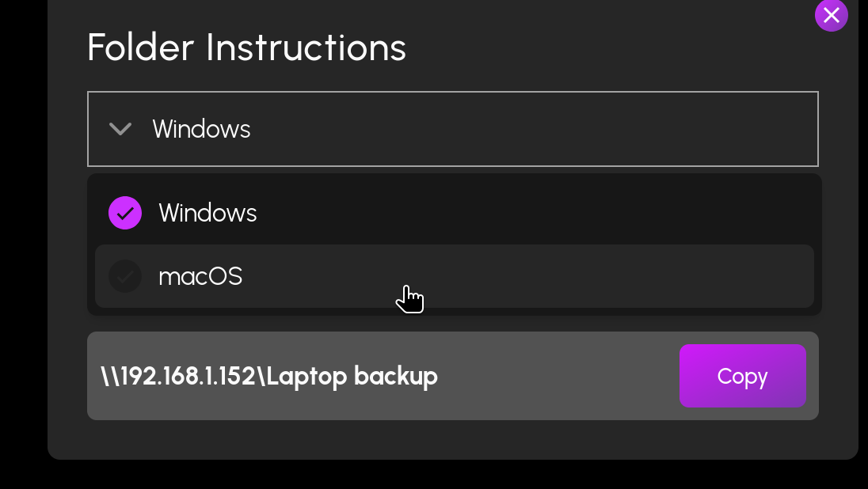Click the chevron arrow in the OS dropdown

coord(120,129)
